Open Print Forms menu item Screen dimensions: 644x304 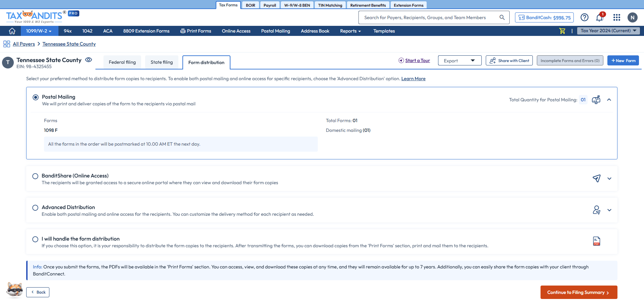coord(196,31)
